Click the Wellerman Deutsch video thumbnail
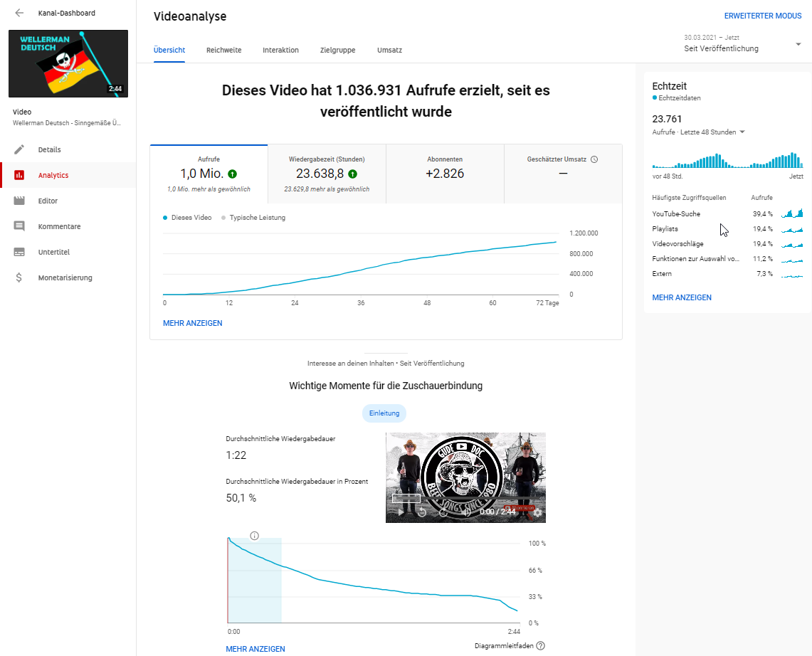 coord(68,63)
